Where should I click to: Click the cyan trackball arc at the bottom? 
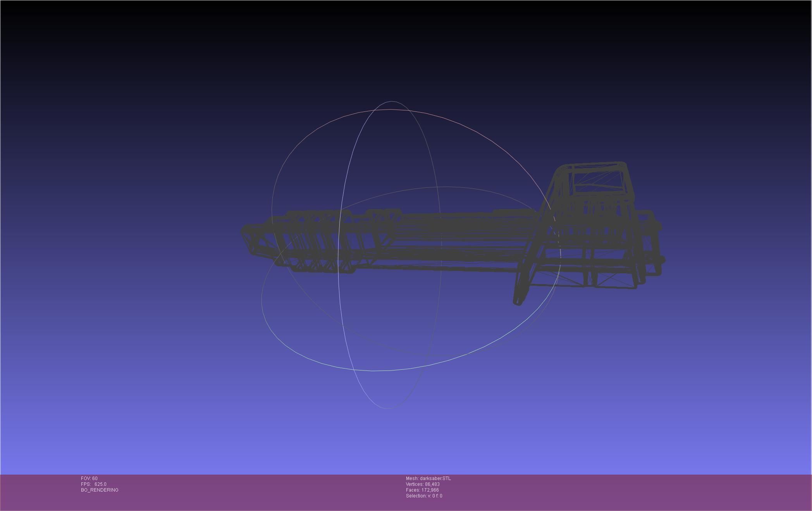tap(374, 370)
